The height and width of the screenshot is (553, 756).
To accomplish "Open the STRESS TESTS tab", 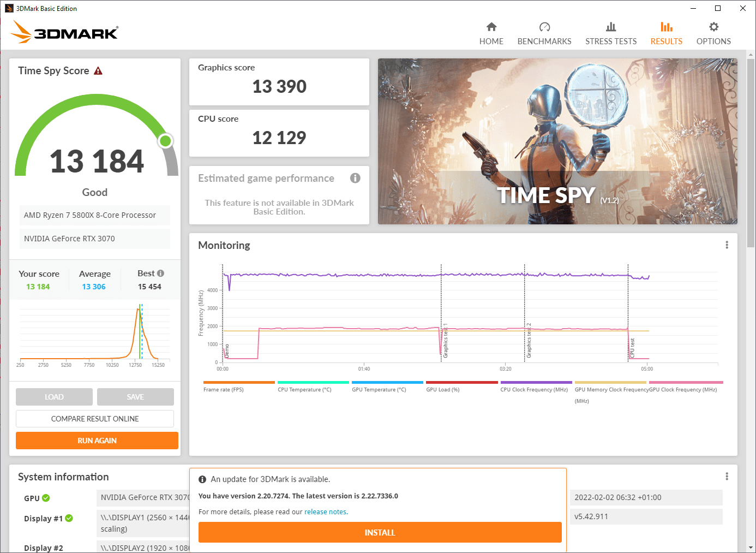I will point(611,34).
